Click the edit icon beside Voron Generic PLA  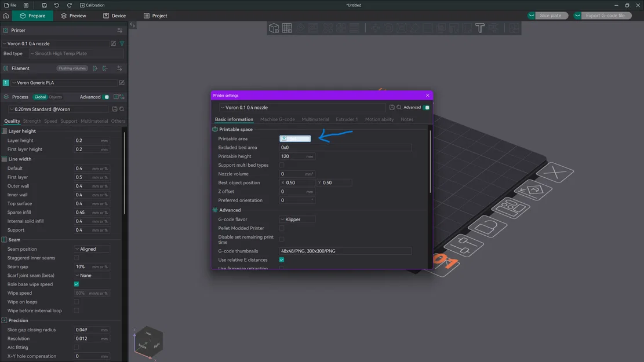click(122, 83)
